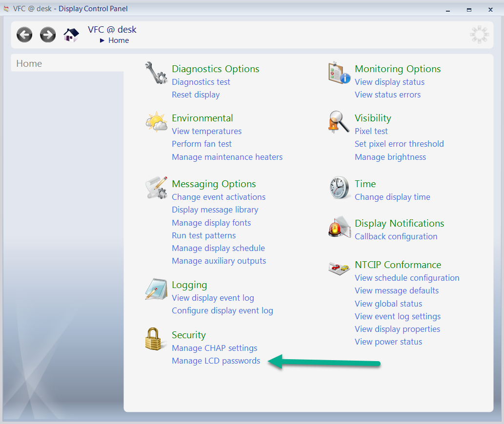Click the Messaging Options pencil icon
Screen dimensions: 504x424
[156, 188]
